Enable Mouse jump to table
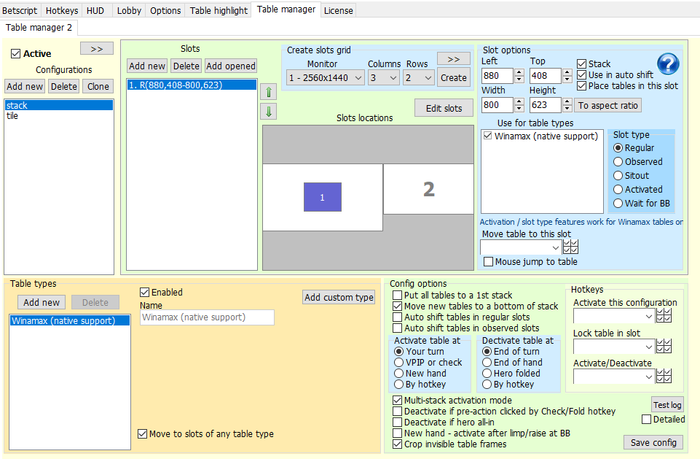This screenshot has height=459, width=700. coord(488,262)
